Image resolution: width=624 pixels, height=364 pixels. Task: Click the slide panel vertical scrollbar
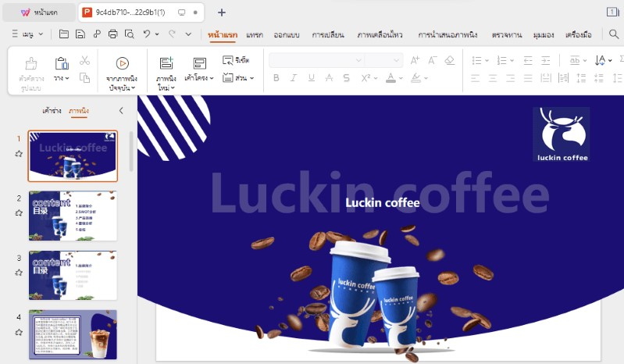131,152
